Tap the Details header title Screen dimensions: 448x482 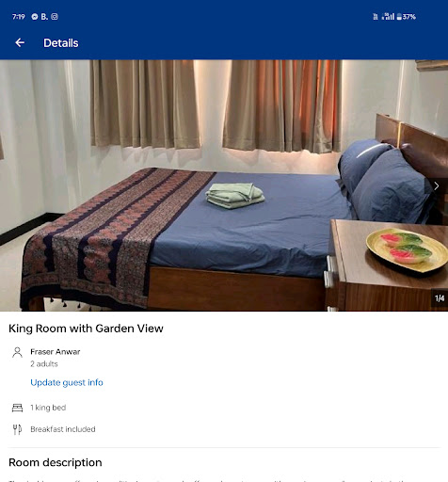click(x=61, y=43)
